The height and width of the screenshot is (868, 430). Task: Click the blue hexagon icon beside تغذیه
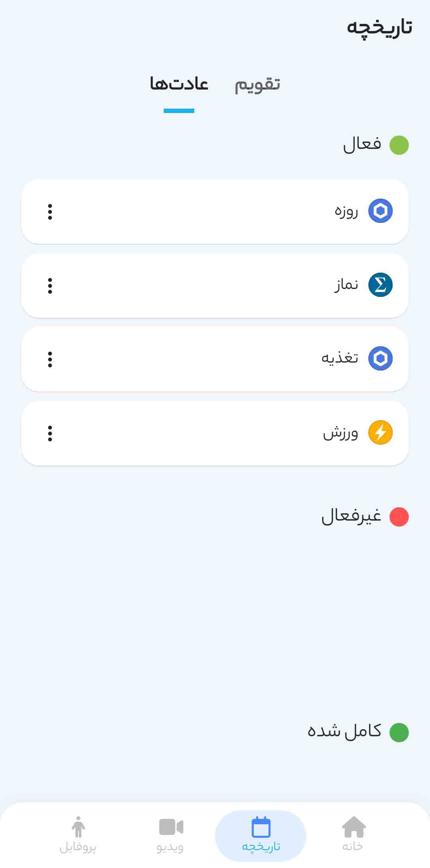[380, 359]
